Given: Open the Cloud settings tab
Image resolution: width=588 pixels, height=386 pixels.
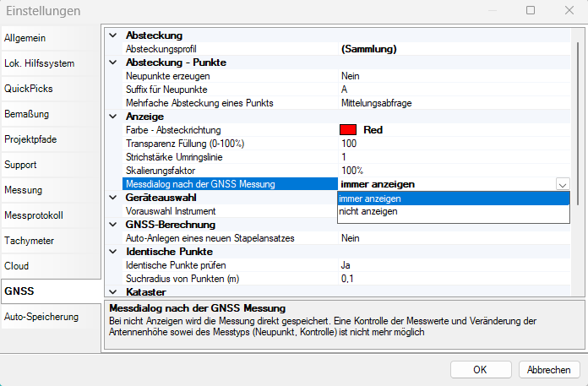Looking at the screenshot, I should (x=17, y=266).
